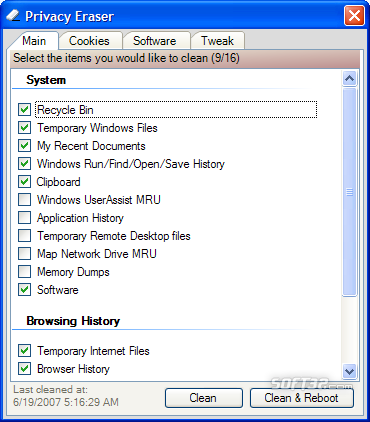Disable Windows Run/Find/Open/Save History option
Image resolution: width=370 pixels, height=422 pixels.
coord(24,164)
